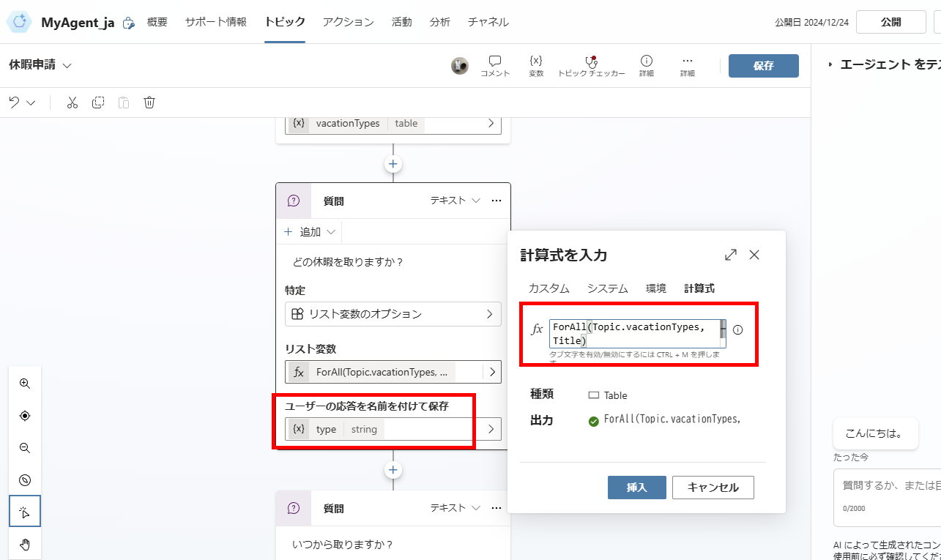
Task: Click the 挿入 button to insert the formula
Action: coord(636,487)
